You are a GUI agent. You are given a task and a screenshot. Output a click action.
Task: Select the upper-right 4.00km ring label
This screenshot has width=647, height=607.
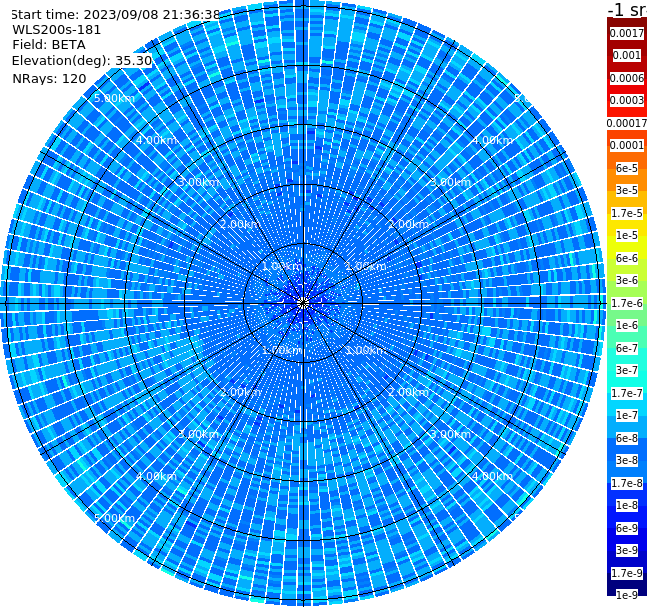[x=492, y=140]
